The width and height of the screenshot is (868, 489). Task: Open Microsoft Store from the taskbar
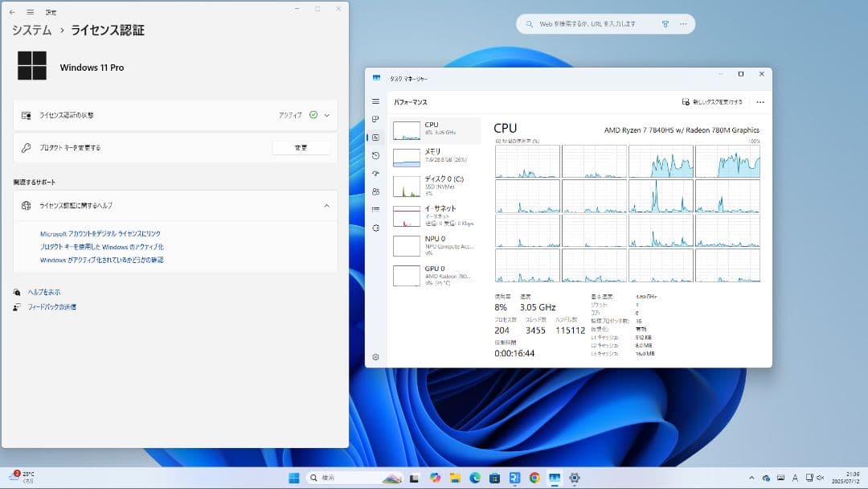coord(495,478)
